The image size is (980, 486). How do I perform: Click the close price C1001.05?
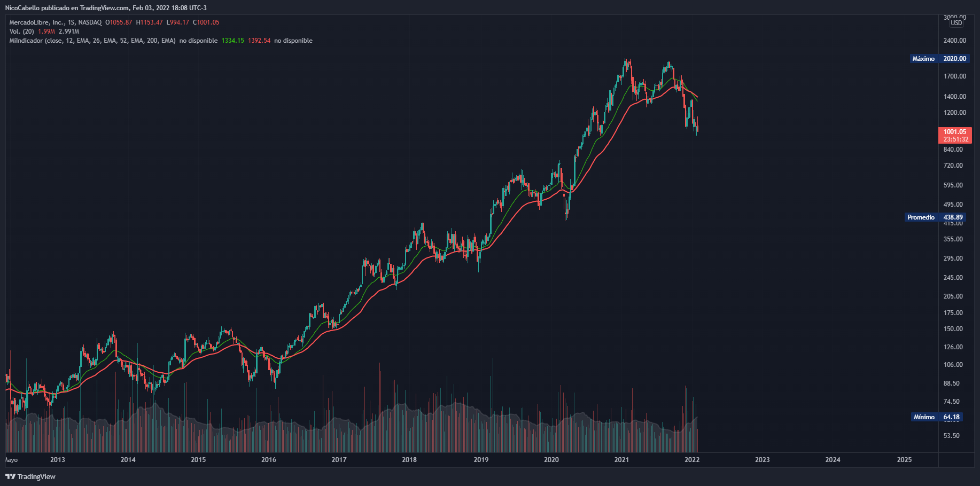206,22
